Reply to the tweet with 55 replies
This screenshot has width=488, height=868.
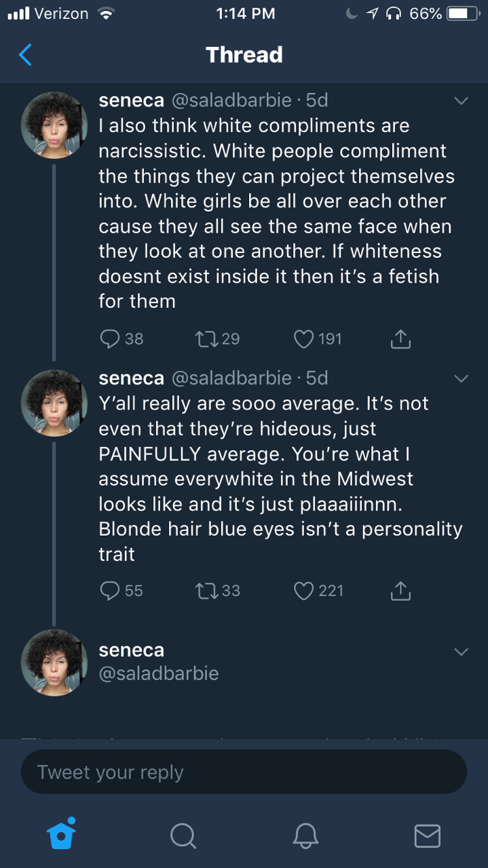click(x=111, y=591)
